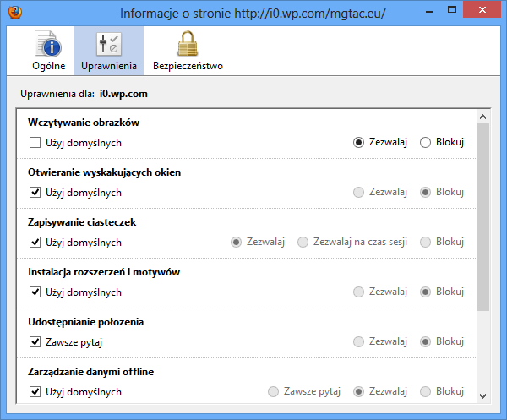Uncheck Zawsze pytaj for Udostępnianie położenia
Screen dimensions: 507x420
point(35,342)
